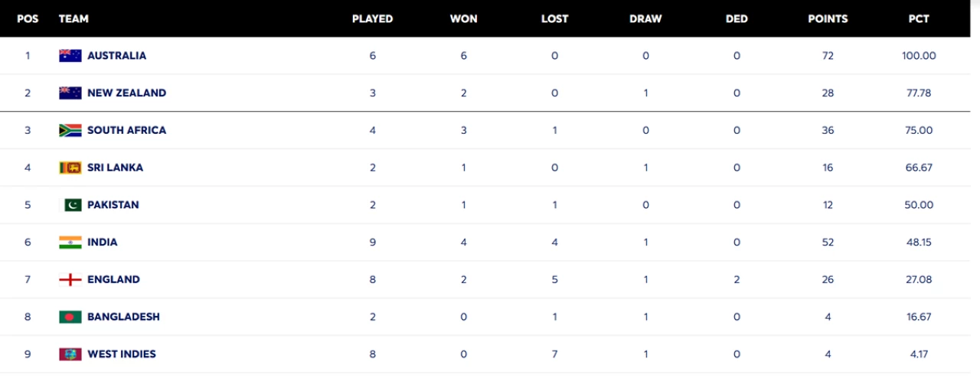Click the New Zealand flag icon
This screenshot has width=980, height=381.
point(70,93)
